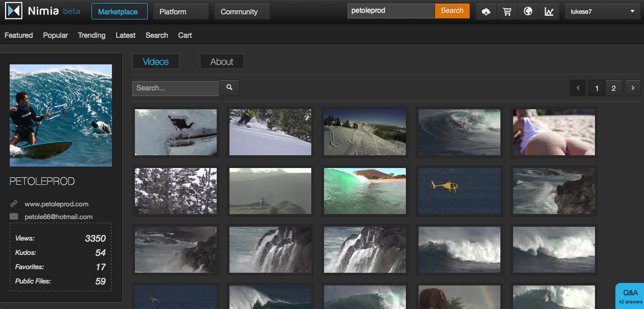Open the cloud upload icon

(486, 11)
